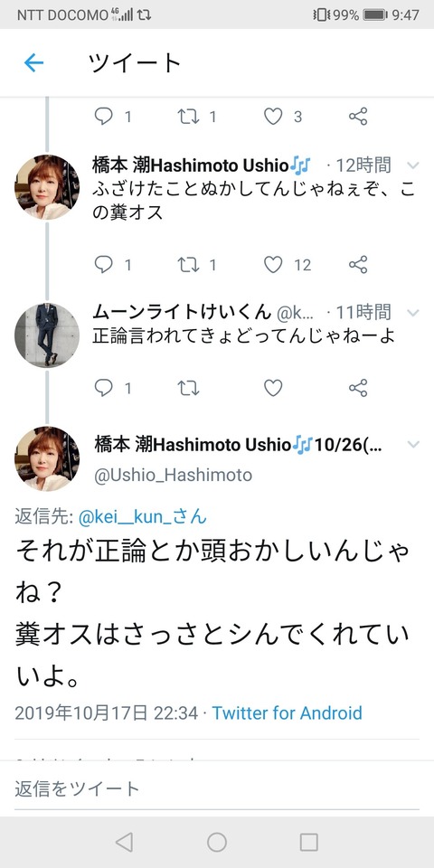Expand chevron on the main Hashimoto tweet
The height and width of the screenshot is (868, 434).
pyautogui.click(x=413, y=444)
